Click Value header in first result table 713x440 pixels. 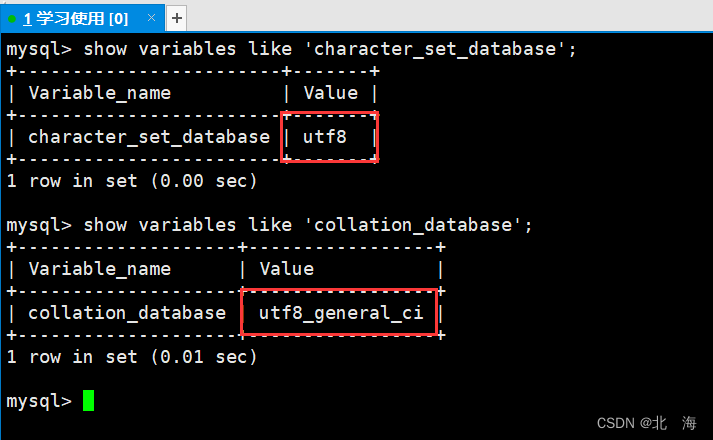click(x=331, y=93)
